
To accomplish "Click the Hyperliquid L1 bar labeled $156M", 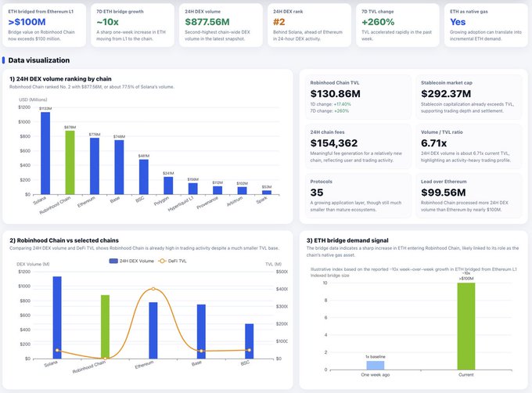I will coord(193,189).
